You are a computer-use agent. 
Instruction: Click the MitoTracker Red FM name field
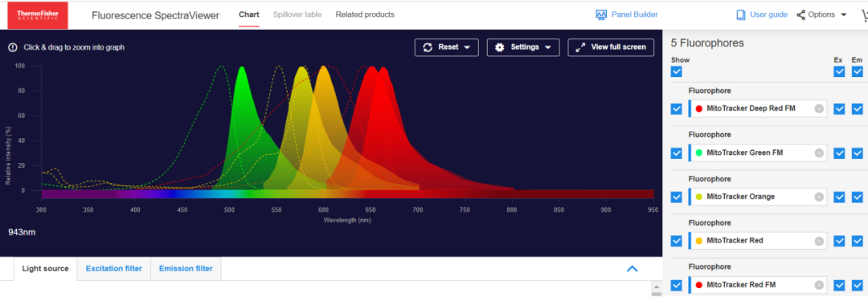coord(758,285)
